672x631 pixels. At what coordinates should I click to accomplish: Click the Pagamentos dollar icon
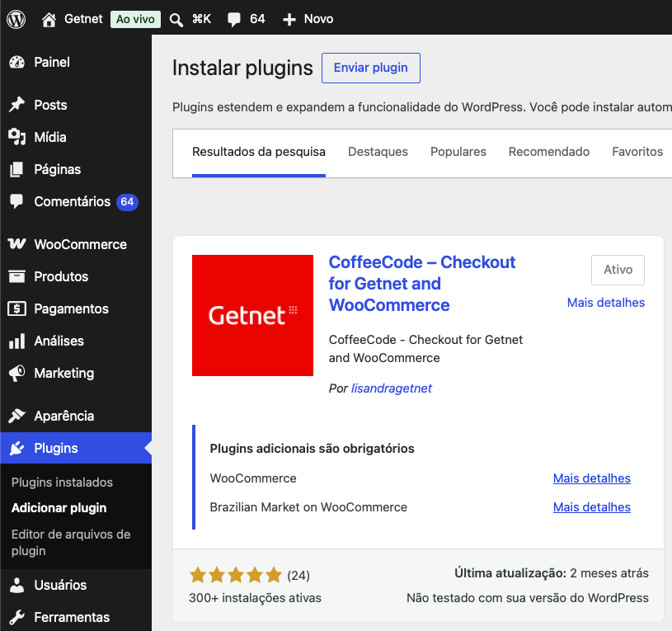16,308
